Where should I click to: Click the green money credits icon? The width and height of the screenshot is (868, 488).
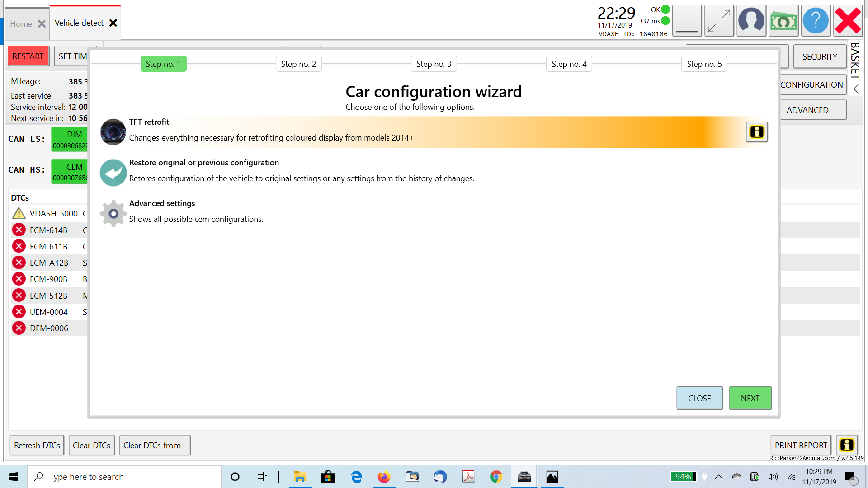783,21
